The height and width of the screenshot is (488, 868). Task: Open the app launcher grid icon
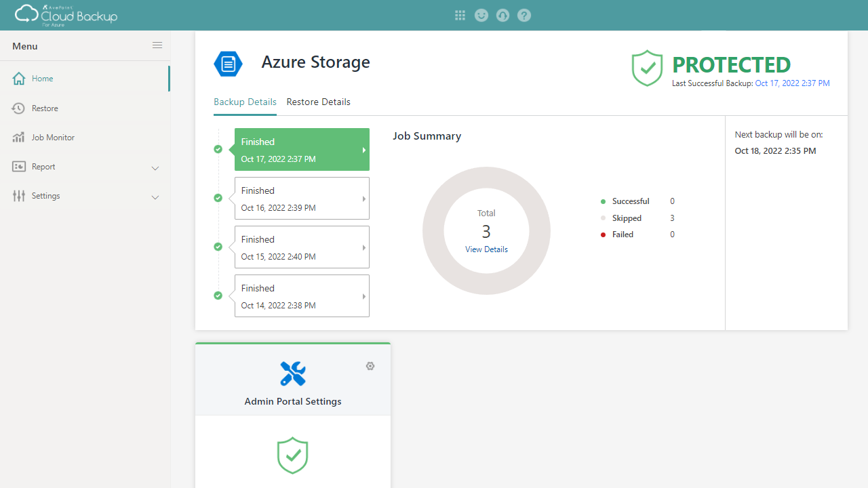pyautogui.click(x=460, y=15)
